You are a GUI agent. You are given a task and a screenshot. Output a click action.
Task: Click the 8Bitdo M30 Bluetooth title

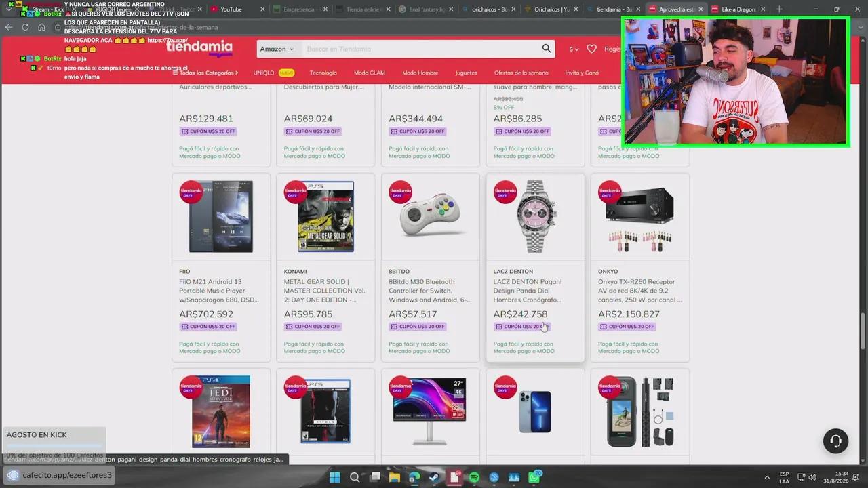tap(430, 291)
